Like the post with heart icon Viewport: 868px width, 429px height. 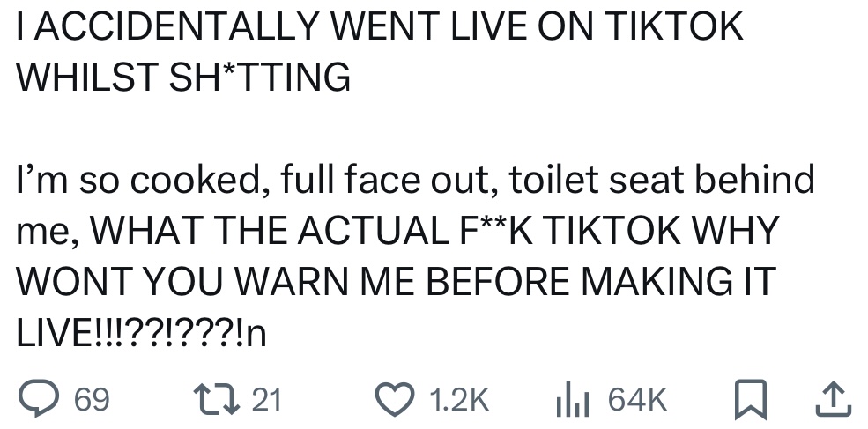pyautogui.click(x=393, y=399)
